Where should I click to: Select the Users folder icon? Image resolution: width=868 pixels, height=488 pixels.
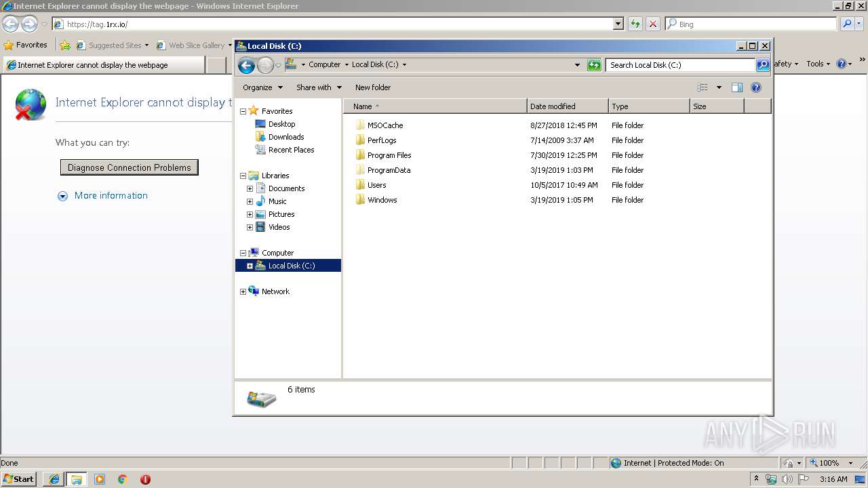coord(360,185)
